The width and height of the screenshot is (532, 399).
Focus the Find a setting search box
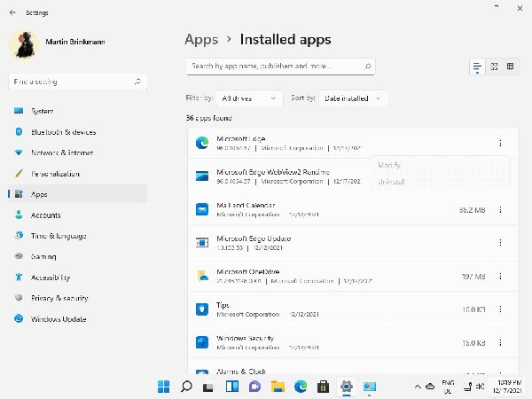coord(78,82)
